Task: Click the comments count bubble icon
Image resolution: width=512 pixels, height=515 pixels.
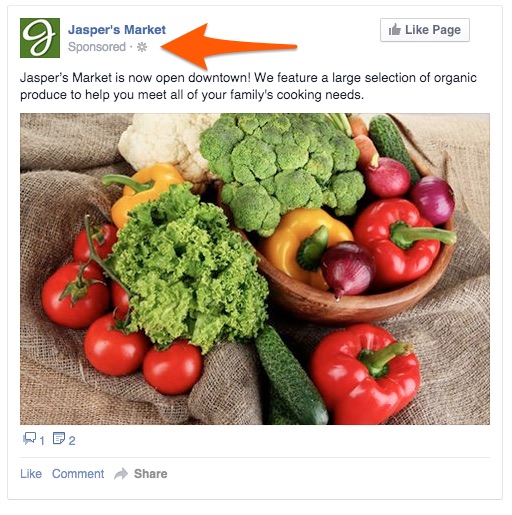Action: coord(29,438)
